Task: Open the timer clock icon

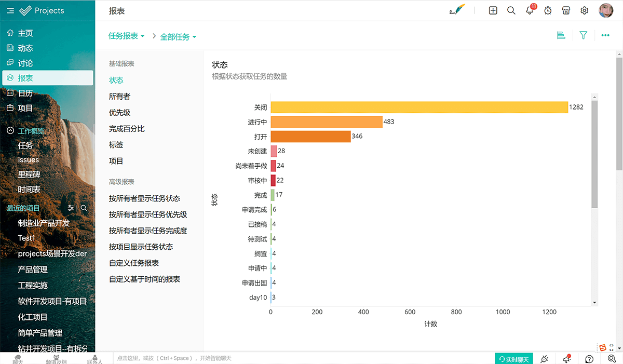Action: tap(548, 10)
